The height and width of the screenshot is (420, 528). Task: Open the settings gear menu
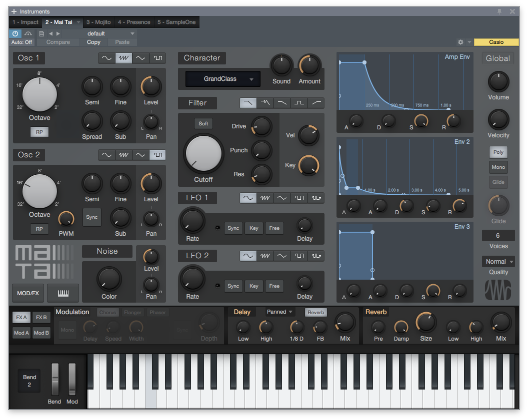(x=460, y=42)
